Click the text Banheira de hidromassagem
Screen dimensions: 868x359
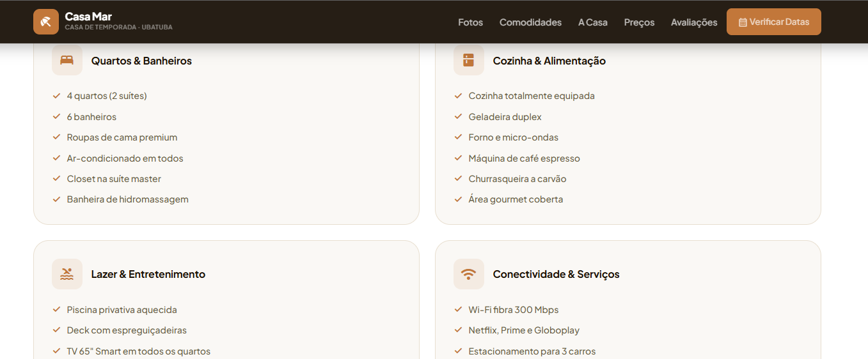(128, 199)
